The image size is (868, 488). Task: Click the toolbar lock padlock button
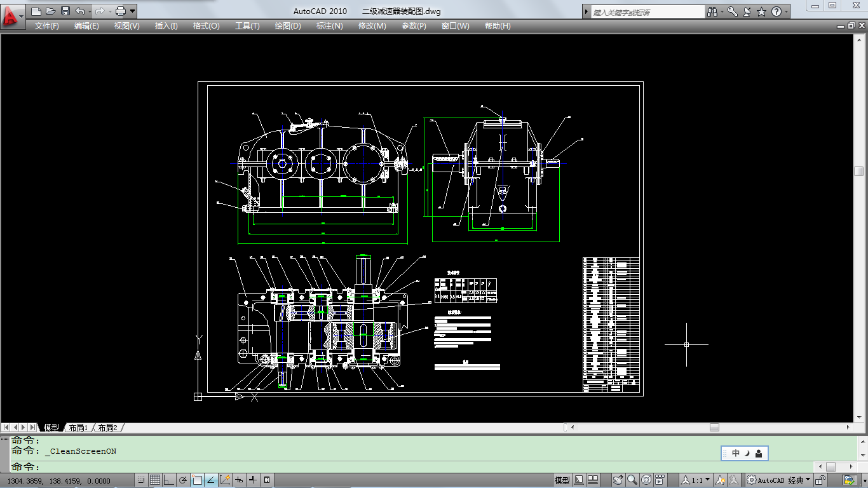819,480
